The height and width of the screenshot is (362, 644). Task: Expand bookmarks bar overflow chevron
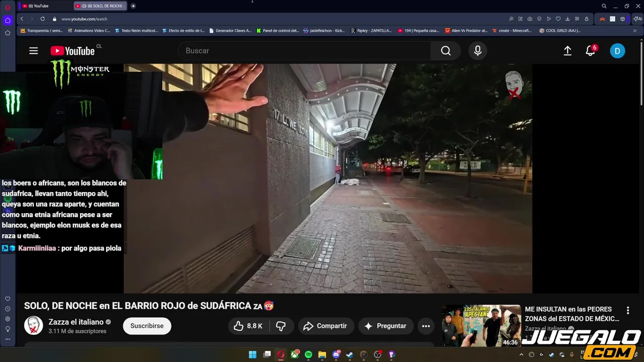[x=635, y=31]
